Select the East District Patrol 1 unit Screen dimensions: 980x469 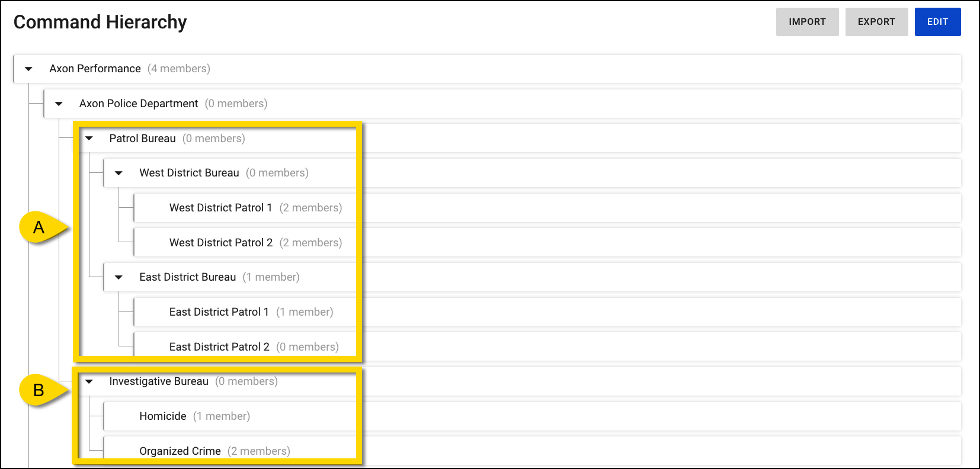[x=219, y=311]
